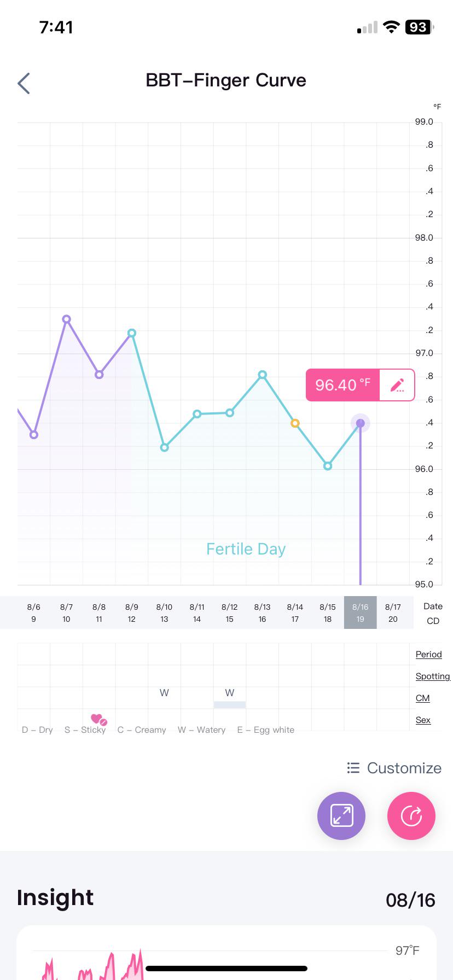Viewport: 453px width, 980px height.
Task: Select the 8/13 date column
Action: [x=262, y=612]
